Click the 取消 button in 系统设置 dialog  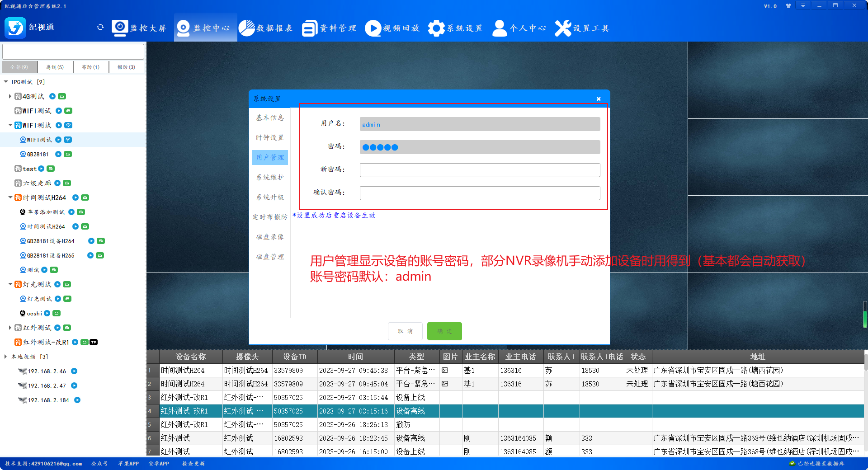tap(405, 331)
